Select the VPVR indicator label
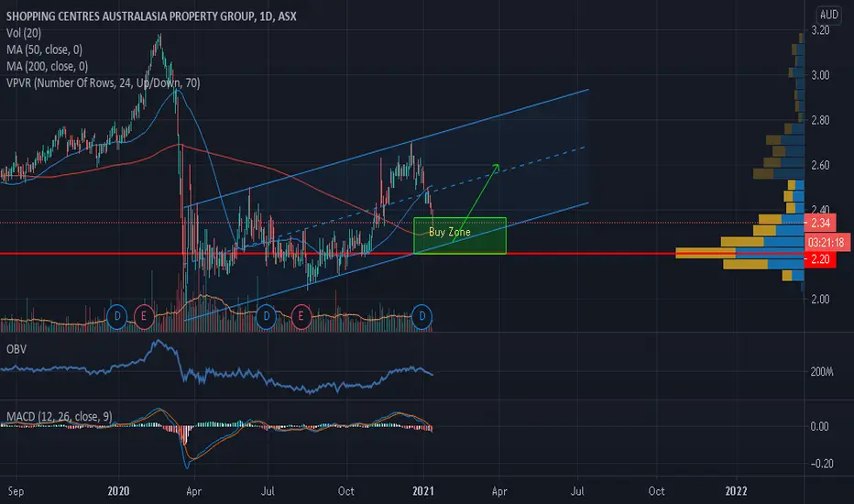The image size is (854, 504). pos(103,82)
